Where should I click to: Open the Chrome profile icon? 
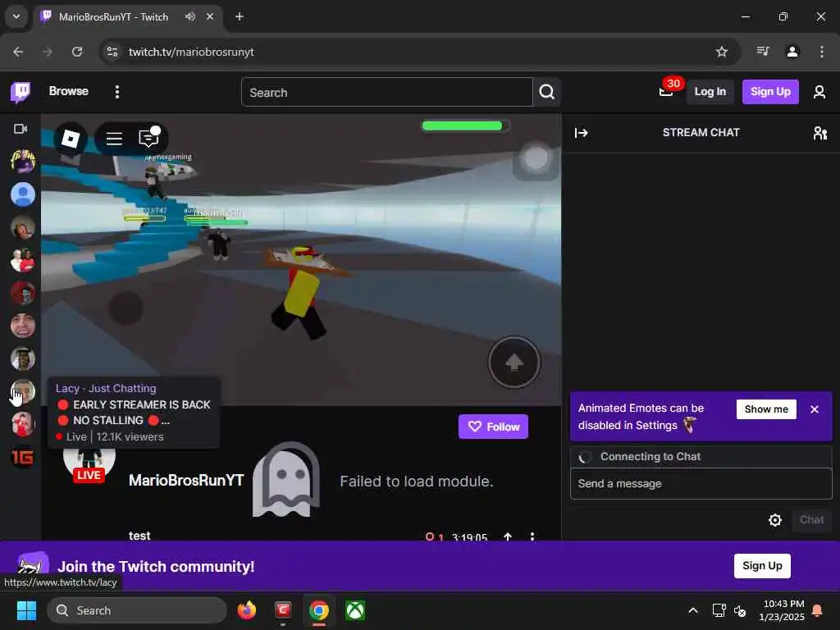(x=792, y=52)
